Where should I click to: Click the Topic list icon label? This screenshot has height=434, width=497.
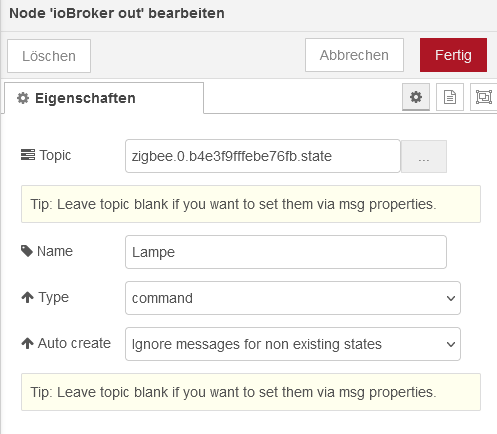pos(28,155)
